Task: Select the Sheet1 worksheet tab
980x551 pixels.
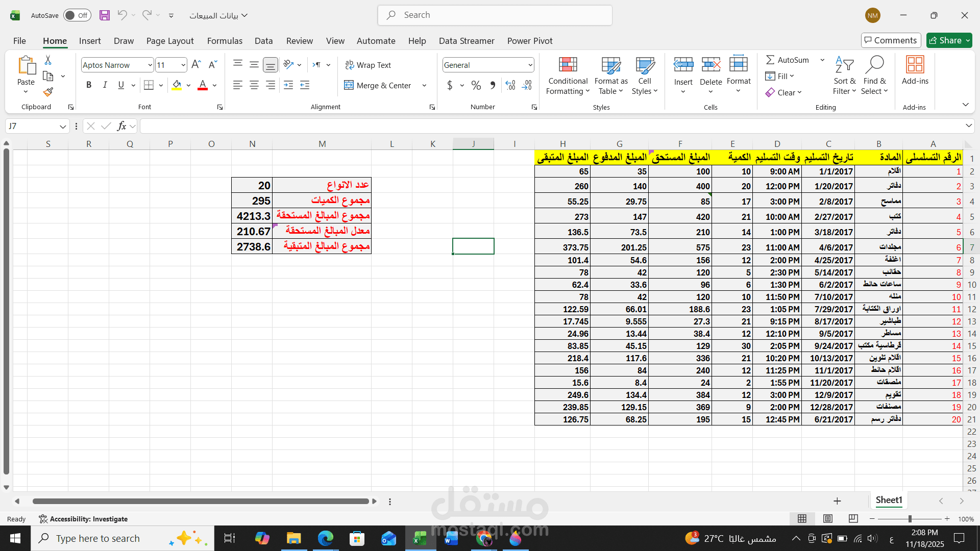Action: click(x=889, y=500)
